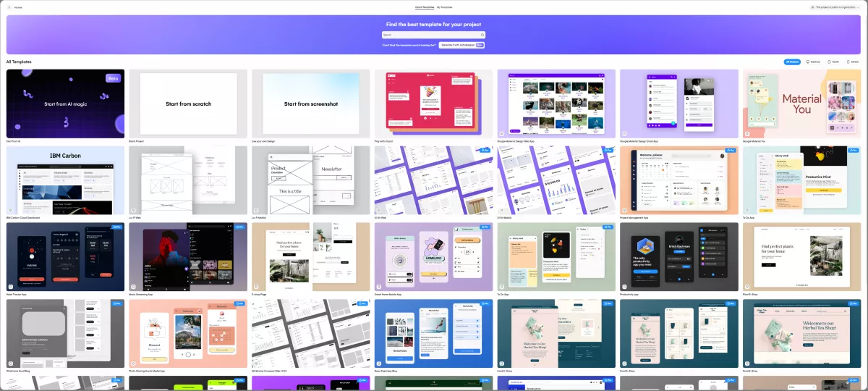The width and height of the screenshot is (868, 391).
Task: Filter templates by Tablet
Action: click(x=834, y=62)
